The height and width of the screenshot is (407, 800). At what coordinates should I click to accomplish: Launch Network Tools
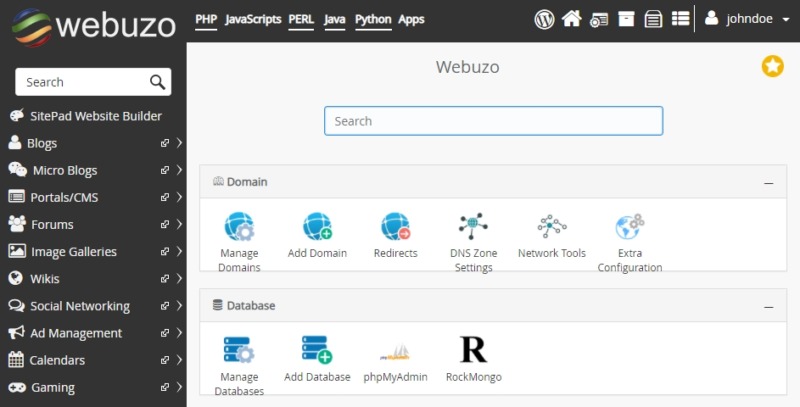[551, 227]
